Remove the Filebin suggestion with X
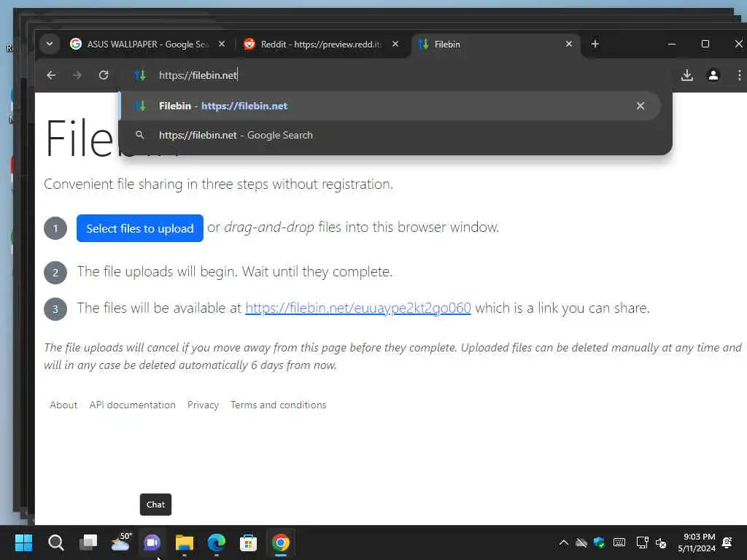Screen dimensions: 747x560 pos(640,106)
